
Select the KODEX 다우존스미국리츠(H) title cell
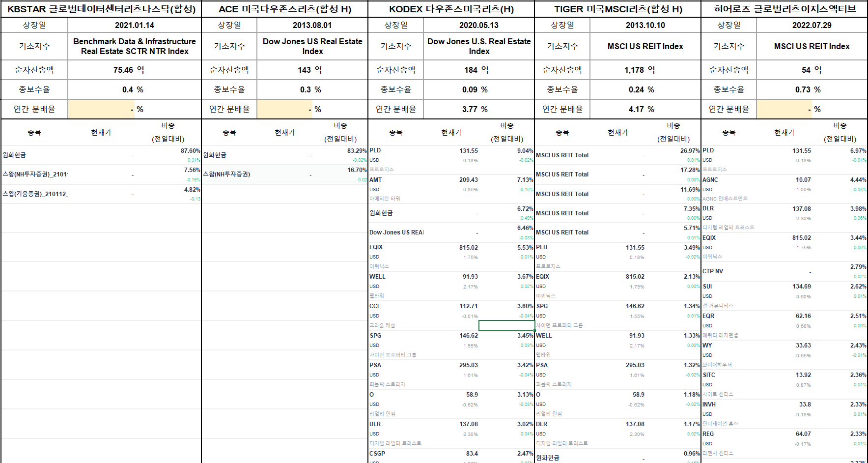pos(451,9)
